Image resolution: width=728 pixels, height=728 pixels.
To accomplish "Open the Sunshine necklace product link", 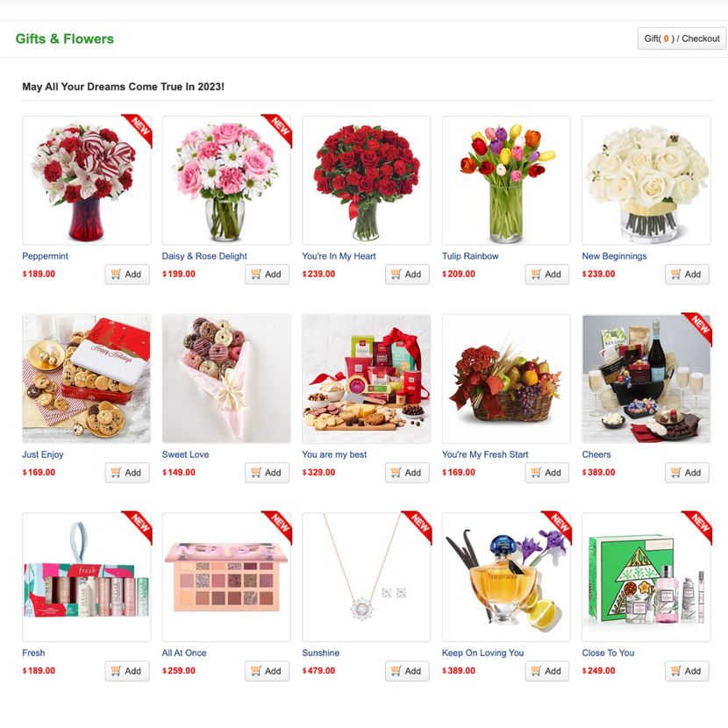I will pyautogui.click(x=320, y=653).
